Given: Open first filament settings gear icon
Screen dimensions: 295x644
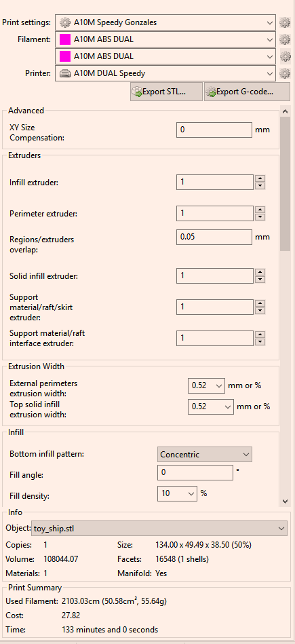Looking at the screenshot, I should pos(285,39).
